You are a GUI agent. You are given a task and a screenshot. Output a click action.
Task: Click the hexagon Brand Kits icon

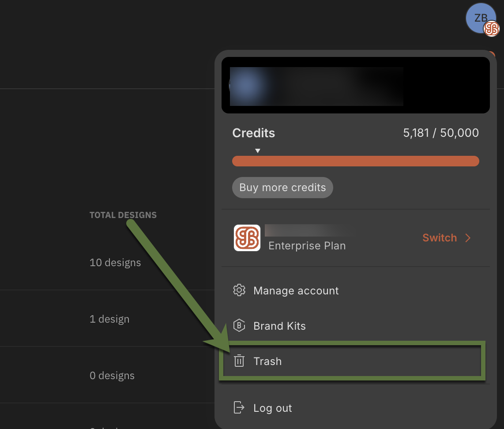click(x=239, y=326)
